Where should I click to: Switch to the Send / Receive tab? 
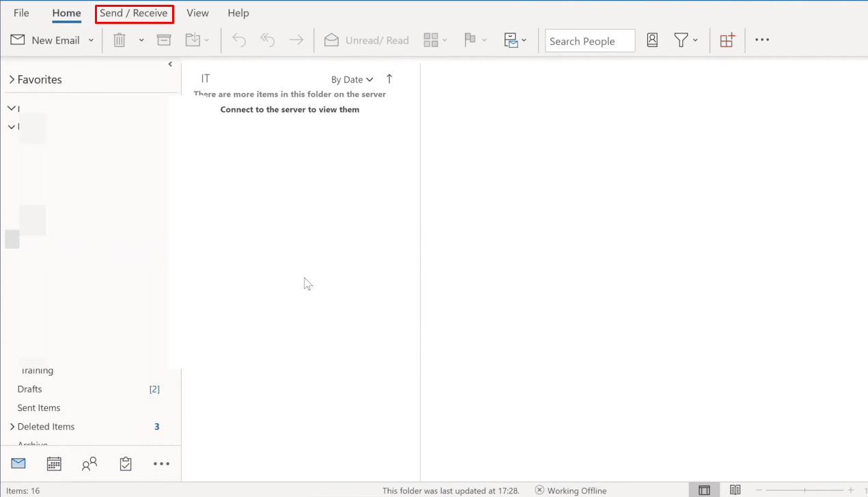(134, 13)
